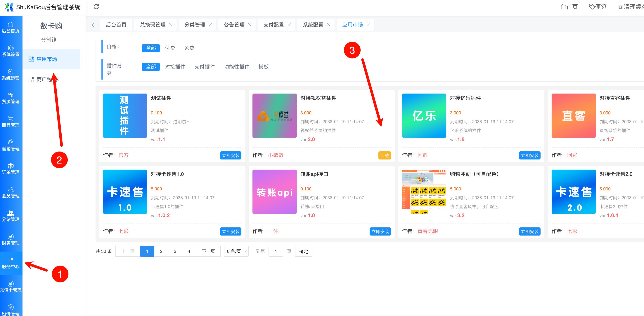Screen dimensions: 644x316
Task: Click 清理缓存 in the top bar
Action: (630, 7)
